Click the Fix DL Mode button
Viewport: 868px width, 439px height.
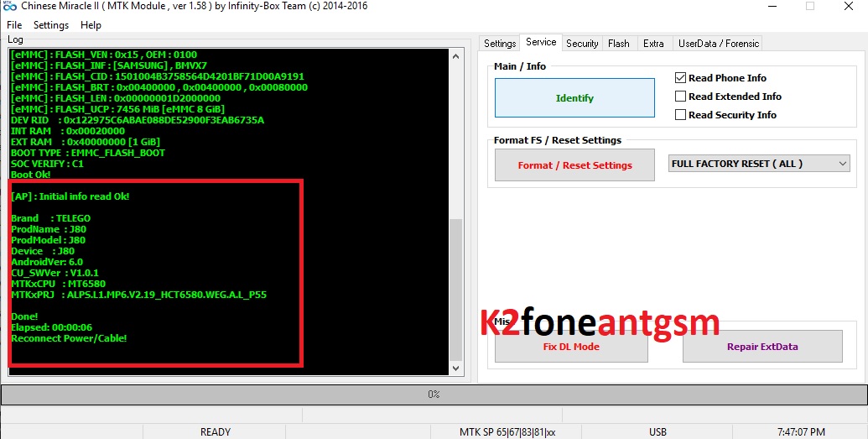571,347
